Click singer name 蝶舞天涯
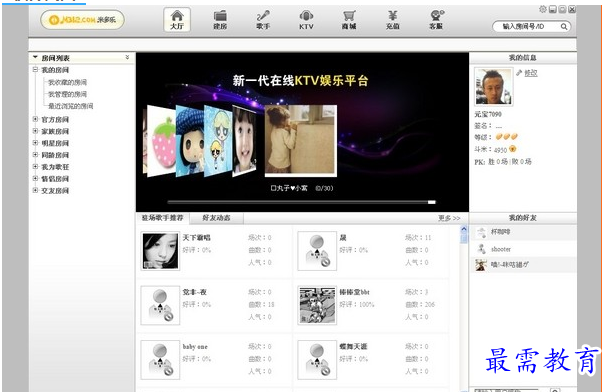The height and width of the screenshot is (392, 607). pos(353,347)
